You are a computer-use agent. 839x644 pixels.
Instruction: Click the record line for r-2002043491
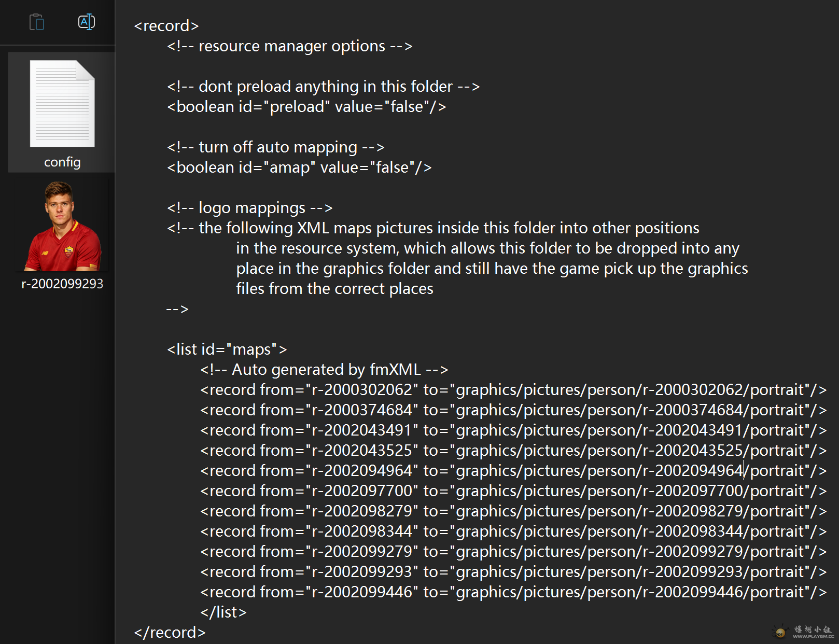(513, 430)
